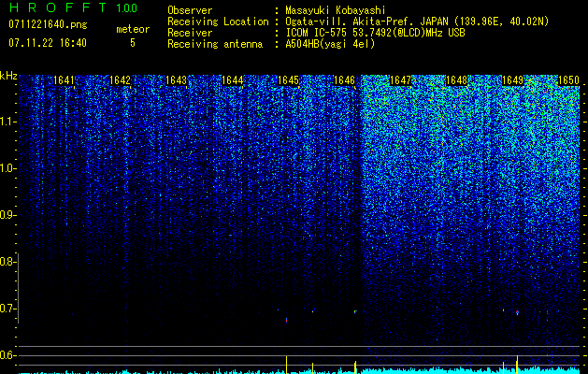Click time marker 1643
Viewport: 588px width, 374px height.
[176, 80]
